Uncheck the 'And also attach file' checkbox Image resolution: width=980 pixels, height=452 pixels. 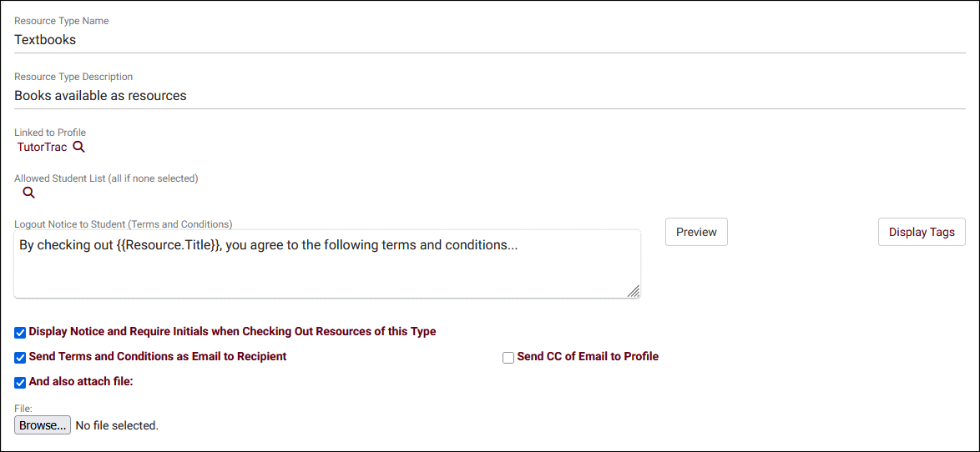21,383
